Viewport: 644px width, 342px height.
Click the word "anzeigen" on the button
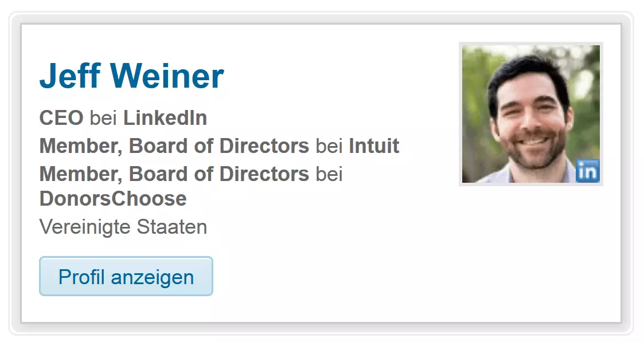pyautogui.click(x=152, y=277)
